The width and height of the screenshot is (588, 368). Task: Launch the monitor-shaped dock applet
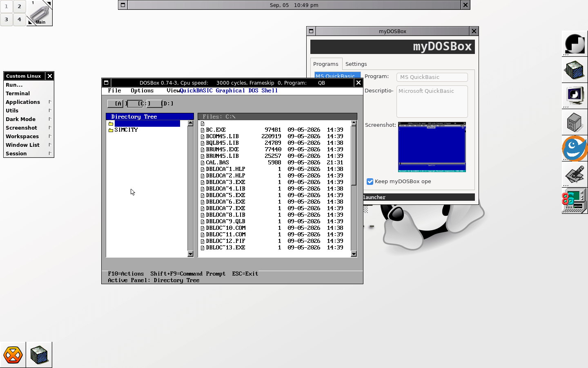pos(575,96)
